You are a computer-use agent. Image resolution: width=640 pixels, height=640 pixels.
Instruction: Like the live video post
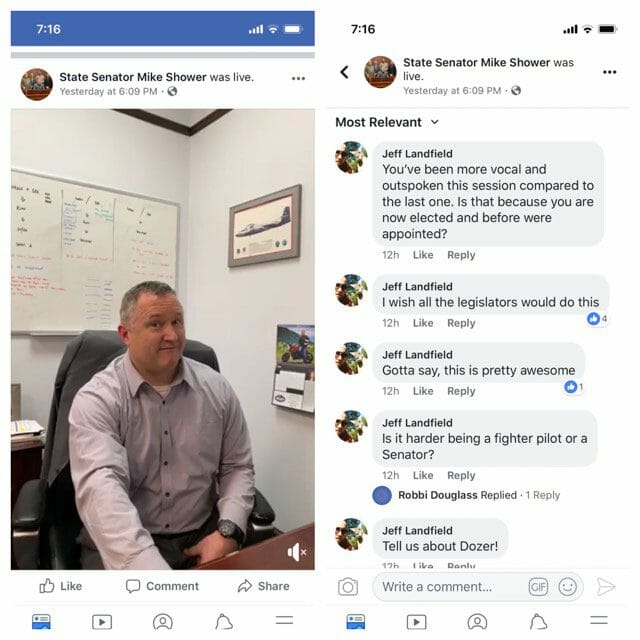(x=60, y=586)
